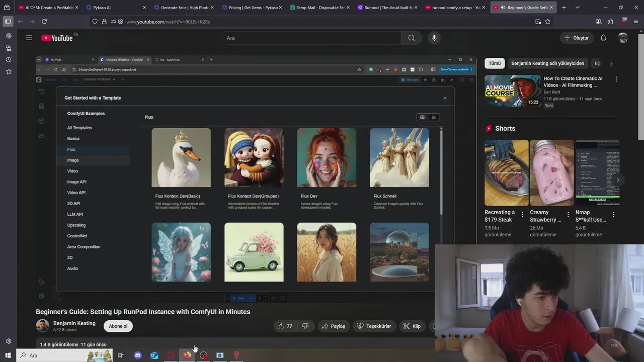Open the Windows Start menu
Image resolution: width=644 pixels, height=362 pixels.
(8, 355)
